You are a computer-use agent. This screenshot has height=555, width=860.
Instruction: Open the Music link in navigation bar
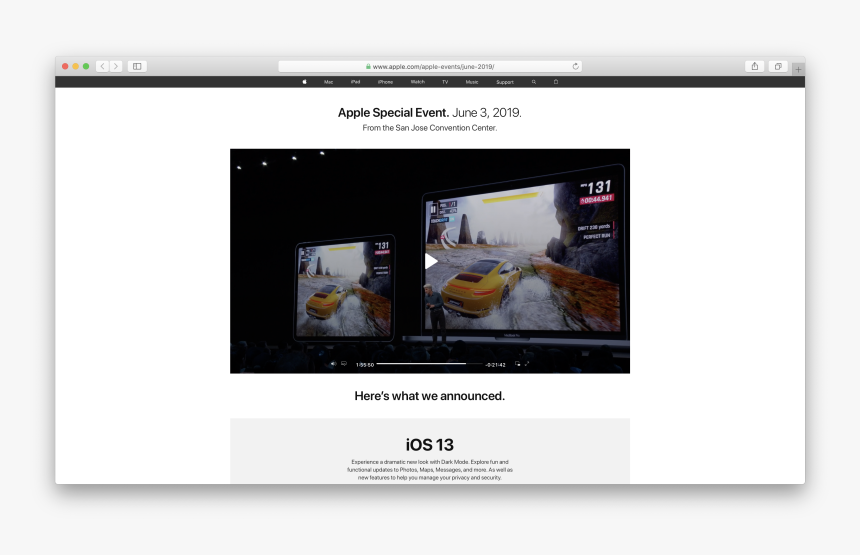click(x=472, y=82)
